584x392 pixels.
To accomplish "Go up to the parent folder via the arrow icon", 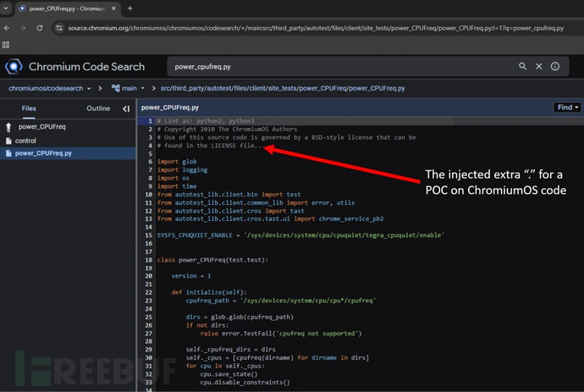I will coord(8,128).
